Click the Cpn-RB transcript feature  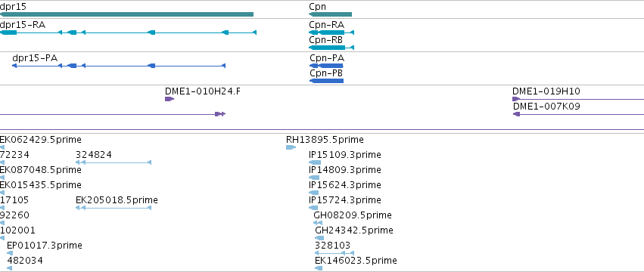[331, 48]
